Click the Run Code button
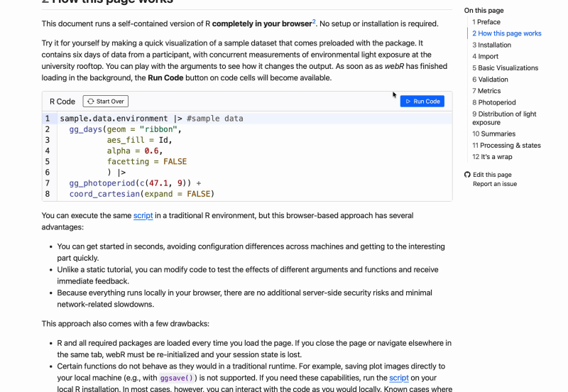568x392 pixels. [422, 102]
